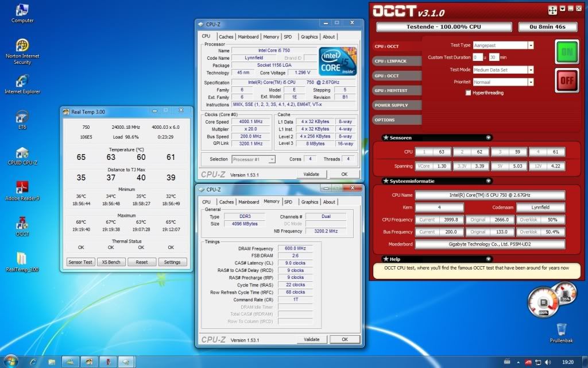This screenshot has width=588, height=368.
Task: Open About tab in bottom CPU-Z window
Action: coord(329,202)
